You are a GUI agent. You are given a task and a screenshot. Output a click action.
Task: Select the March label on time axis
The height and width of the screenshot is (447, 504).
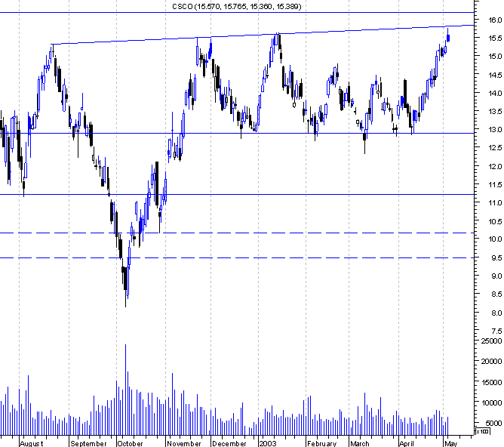pyautogui.click(x=360, y=443)
